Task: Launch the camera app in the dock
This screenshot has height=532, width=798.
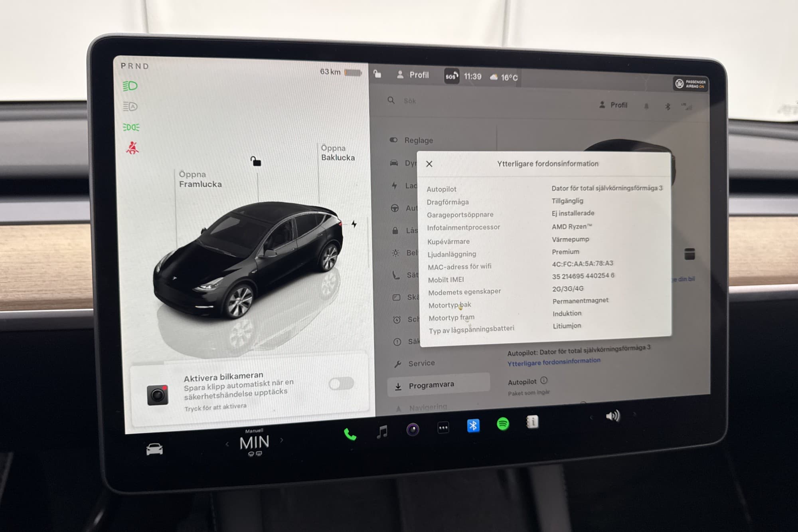Action: point(413,429)
